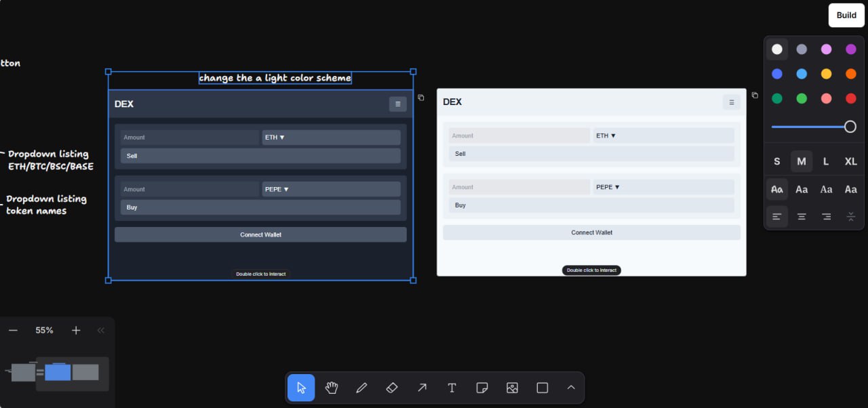Select the Hand pan tool

click(331, 388)
